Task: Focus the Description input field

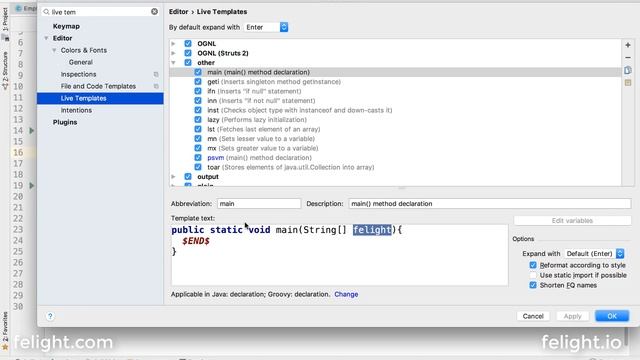Action: [490, 203]
